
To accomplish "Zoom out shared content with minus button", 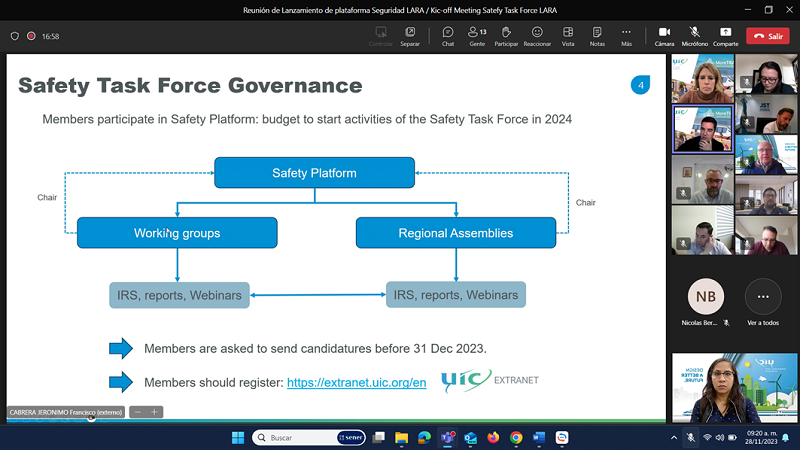I will (138, 412).
